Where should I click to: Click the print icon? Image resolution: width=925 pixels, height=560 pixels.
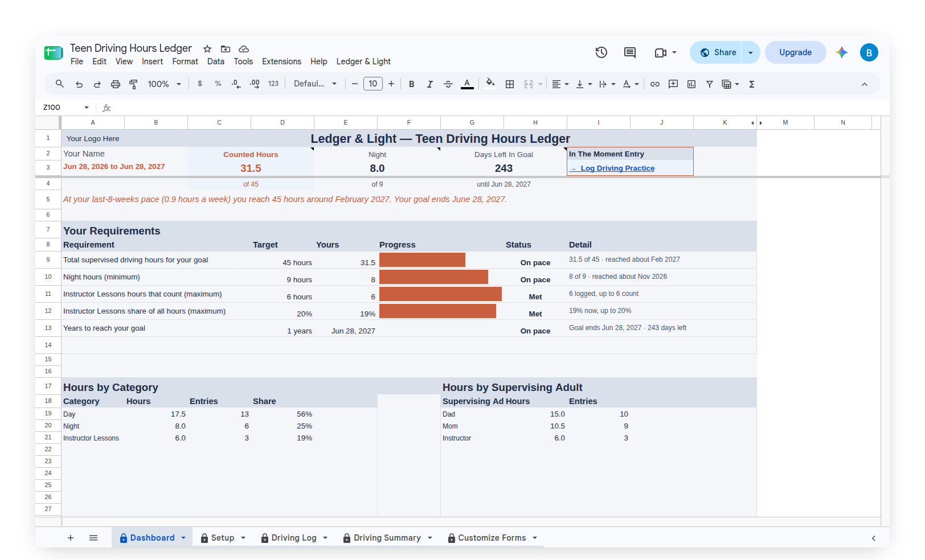(116, 84)
